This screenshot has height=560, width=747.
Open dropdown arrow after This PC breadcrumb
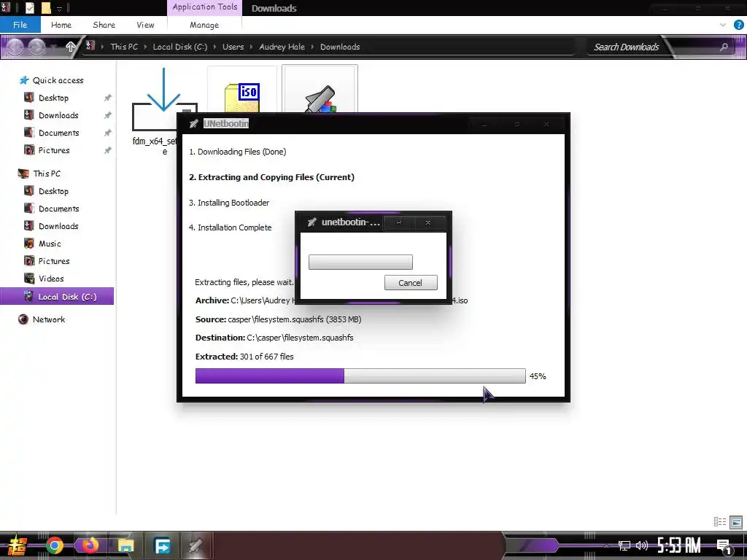tap(145, 47)
